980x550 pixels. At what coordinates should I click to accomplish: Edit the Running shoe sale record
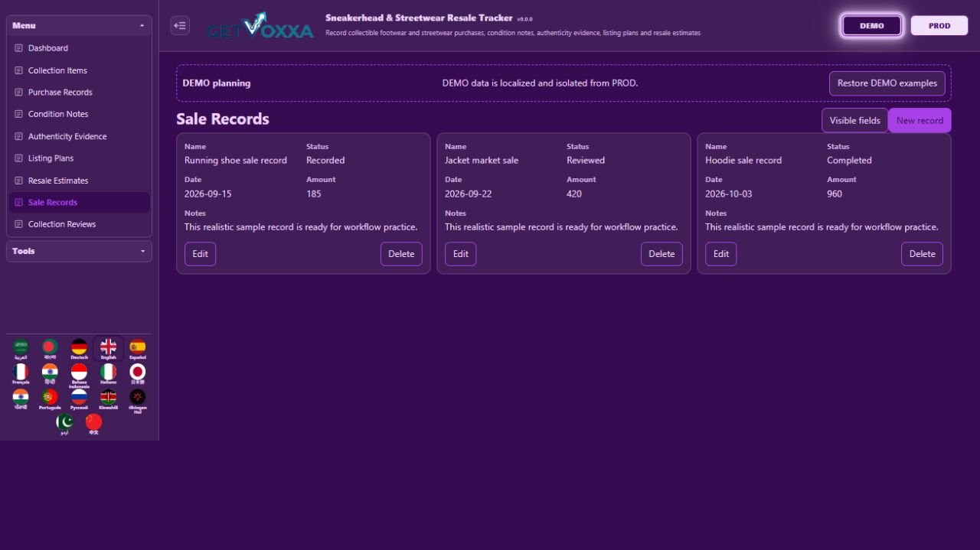click(200, 254)
